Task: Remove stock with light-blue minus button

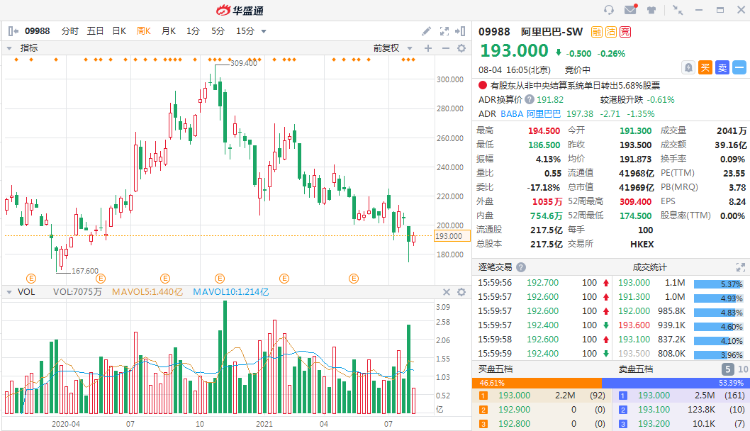Action: point(739,67)
